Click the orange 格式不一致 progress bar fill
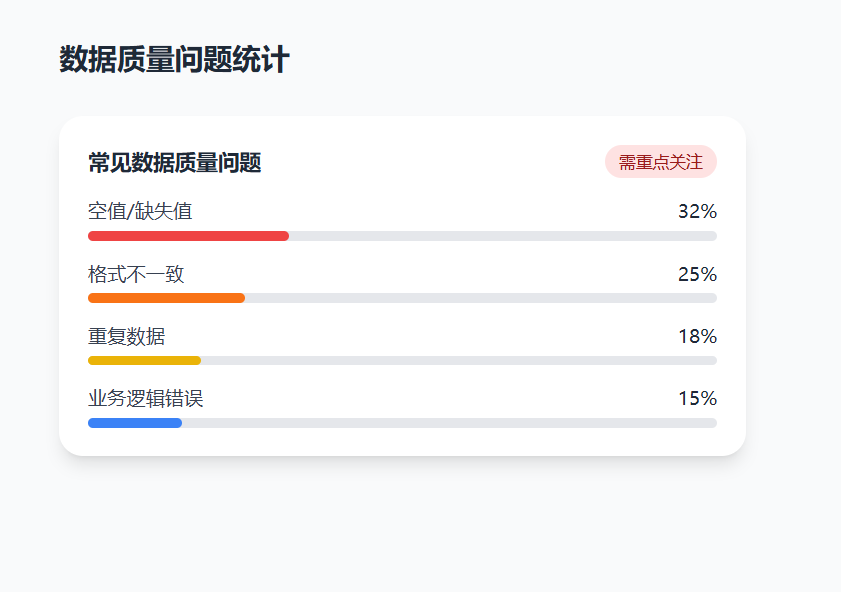Image resolution: width=841 pixels, height=592 pixels. click(166, 298)
